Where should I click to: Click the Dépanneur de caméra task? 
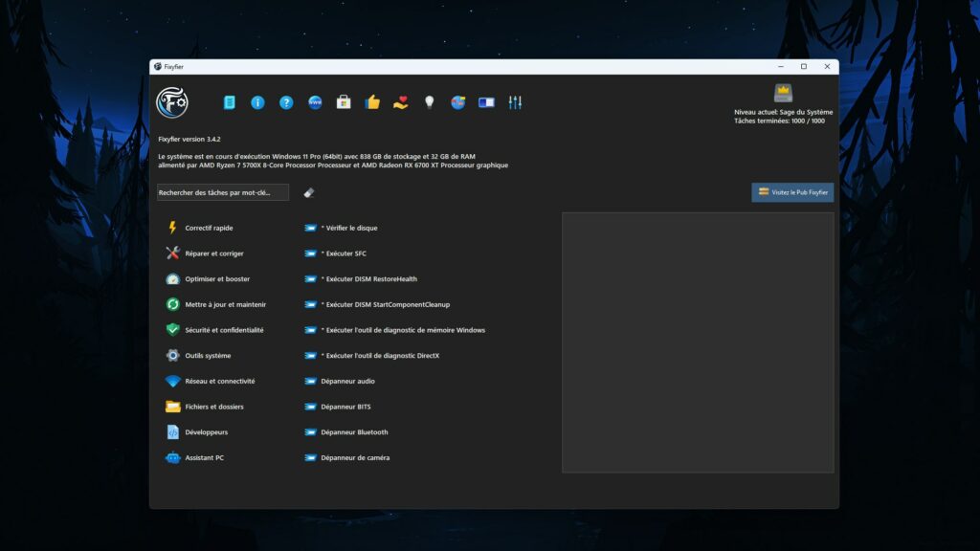coord(346,458)
